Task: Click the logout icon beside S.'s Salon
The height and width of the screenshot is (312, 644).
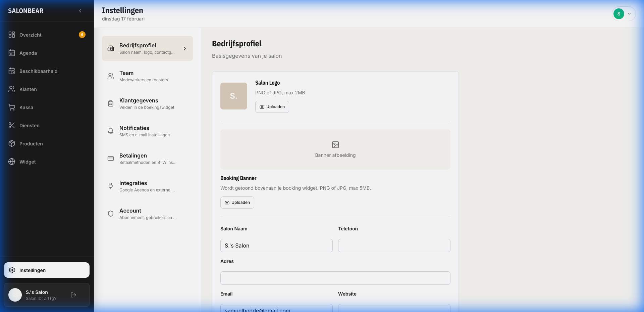Action: pyautogui.click(x=73, y=295)
